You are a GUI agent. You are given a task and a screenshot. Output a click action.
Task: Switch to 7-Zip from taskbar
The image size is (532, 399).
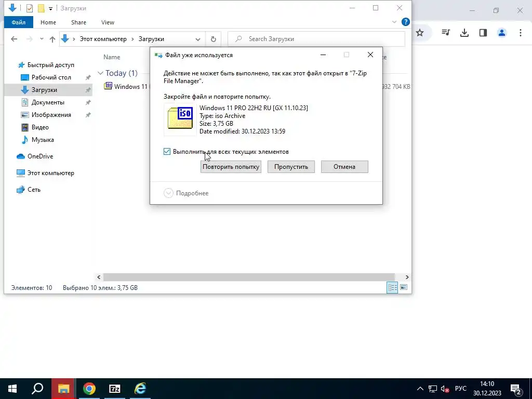point(115,389)
